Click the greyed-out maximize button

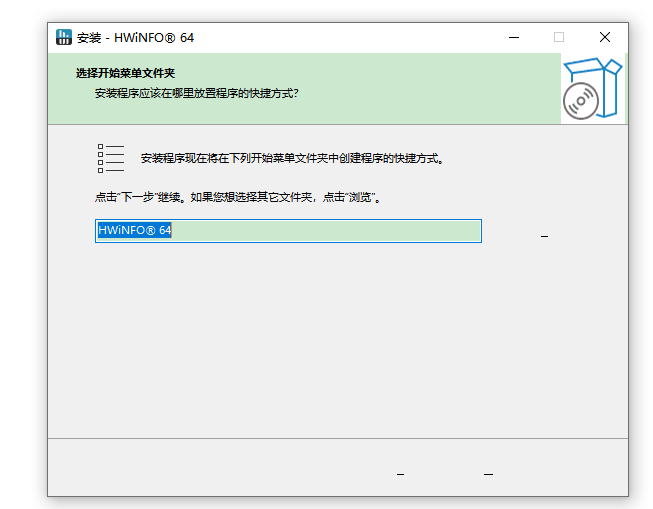point(559,37)
